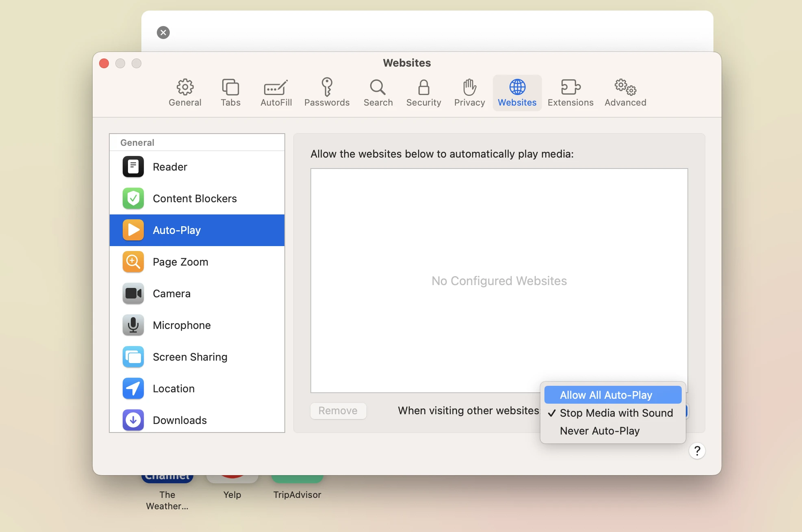The width and height of the screenshot is (802, 532).
Task: Open the Privacy pane
Action: 469,92
